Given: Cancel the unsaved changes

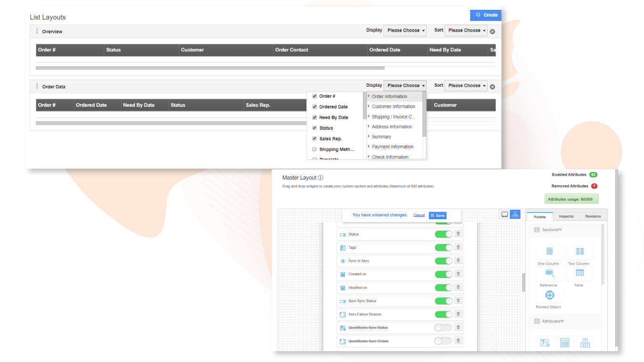Looking at the screenshot, I should point(419,215).
